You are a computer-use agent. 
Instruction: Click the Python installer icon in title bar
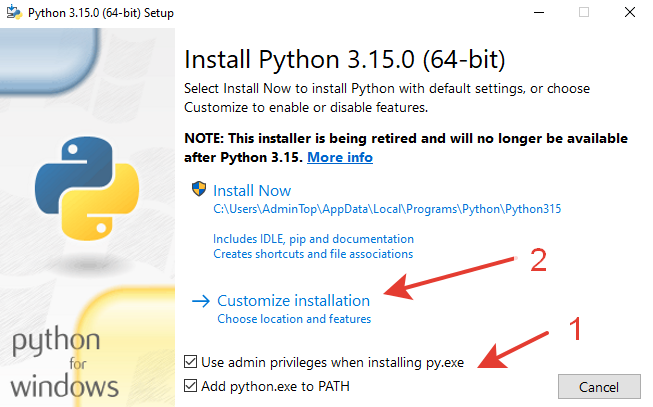coord(14,12)
